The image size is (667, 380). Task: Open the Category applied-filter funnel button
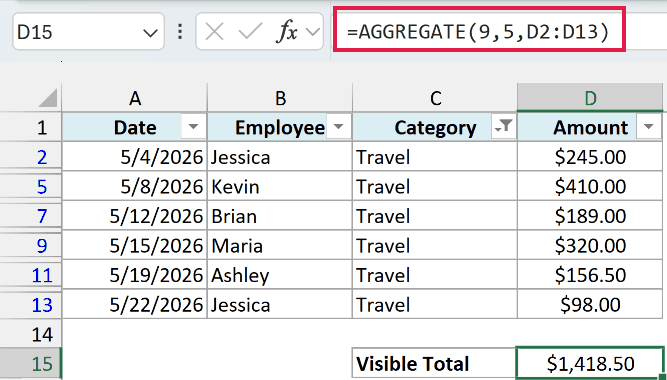(503, 126)
